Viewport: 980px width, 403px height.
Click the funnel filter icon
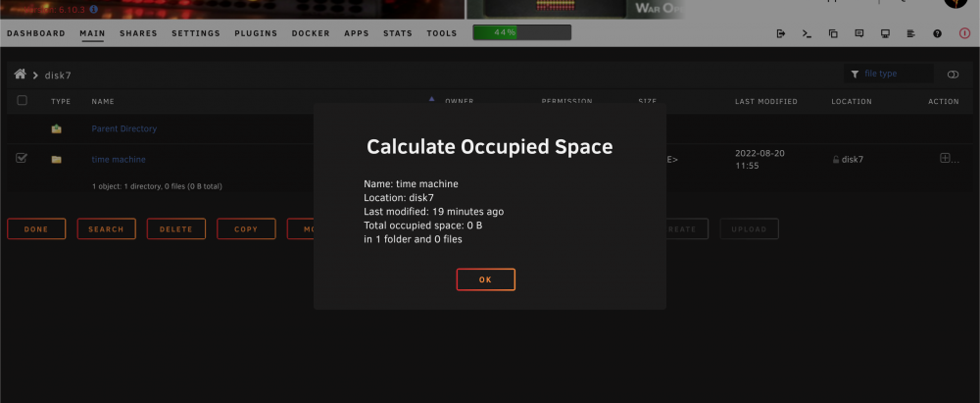(855, 74)
